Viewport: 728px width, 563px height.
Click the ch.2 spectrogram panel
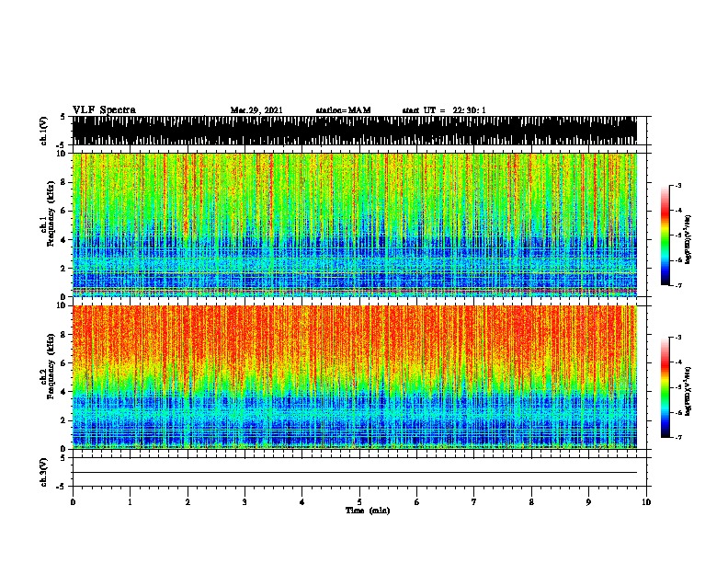click(x=354, y=377)
